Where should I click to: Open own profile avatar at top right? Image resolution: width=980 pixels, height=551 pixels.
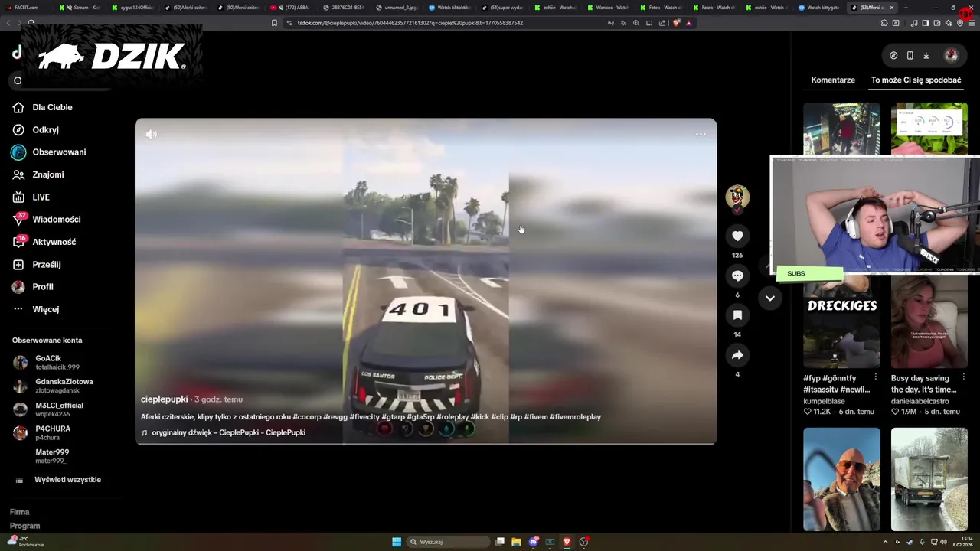coord(951,55)
